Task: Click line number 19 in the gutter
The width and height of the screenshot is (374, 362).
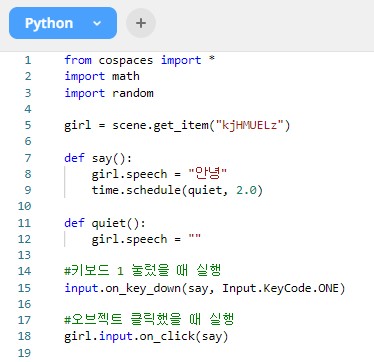Action: [x=25, y=353]
